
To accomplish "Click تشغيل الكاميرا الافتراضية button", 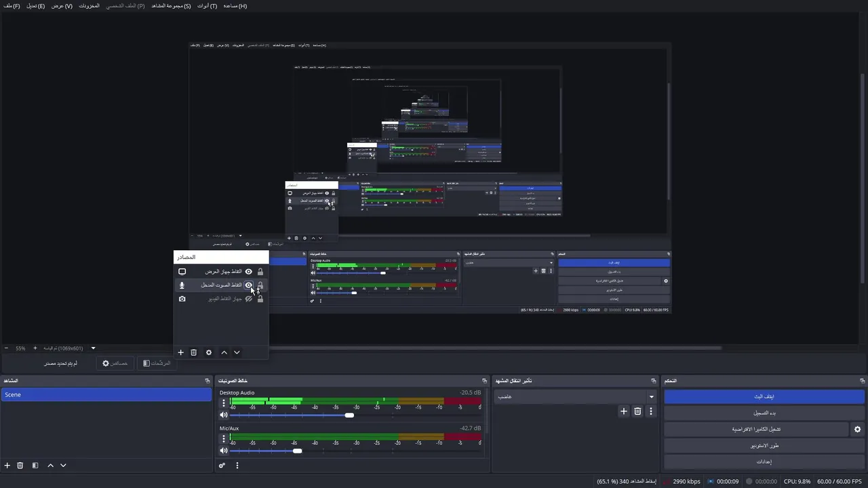I will coord(756,430).
